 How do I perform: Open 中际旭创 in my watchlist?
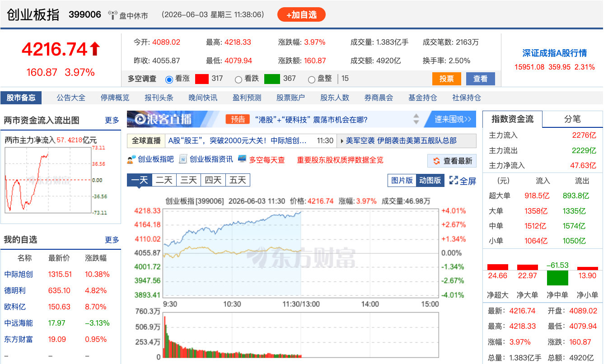click(19, 274)
